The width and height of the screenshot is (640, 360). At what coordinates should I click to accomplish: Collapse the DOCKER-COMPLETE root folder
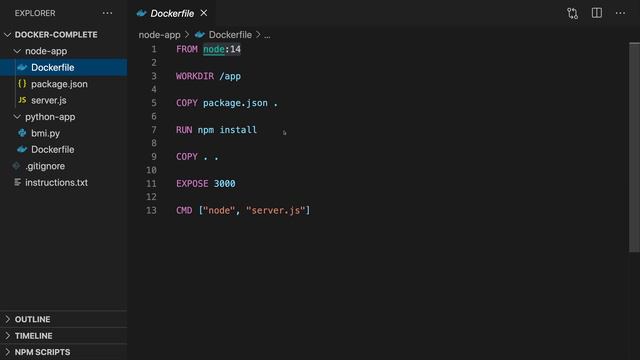coord(7,35)
